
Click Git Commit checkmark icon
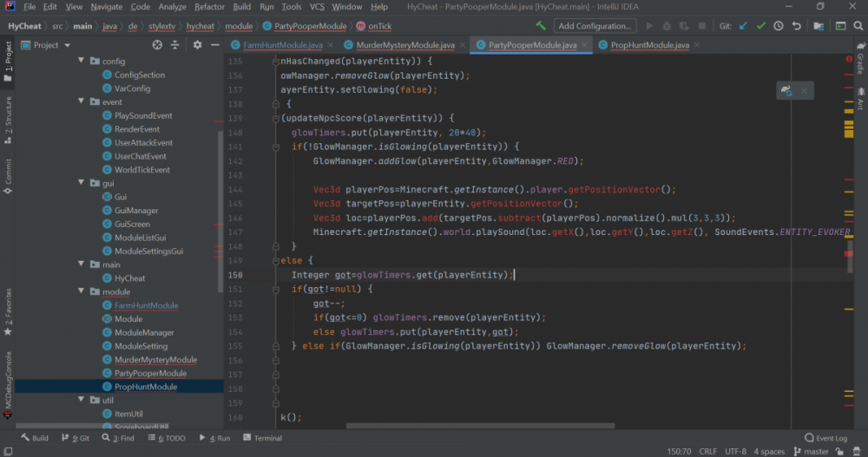(x=761, y=26)
